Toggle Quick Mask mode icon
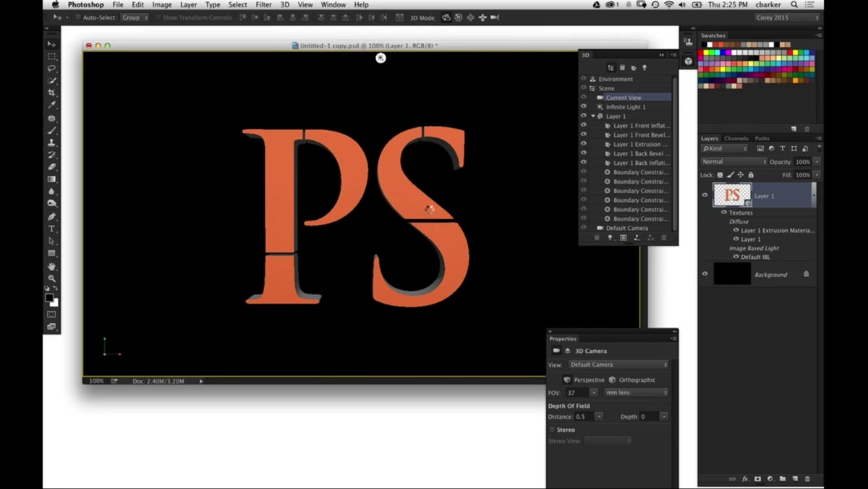The width and height of the screenshot is (868, 489). point(51,315)
